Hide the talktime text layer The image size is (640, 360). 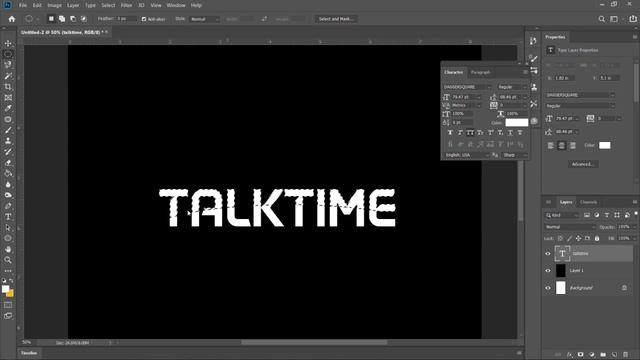pos(548,253)
